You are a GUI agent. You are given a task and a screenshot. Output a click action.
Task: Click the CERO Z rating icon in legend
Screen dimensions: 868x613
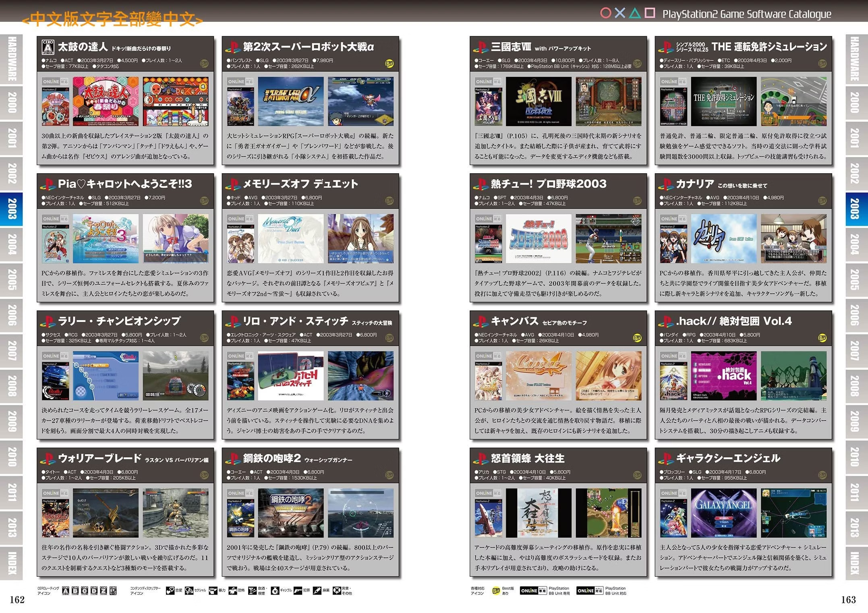[104, 590]
